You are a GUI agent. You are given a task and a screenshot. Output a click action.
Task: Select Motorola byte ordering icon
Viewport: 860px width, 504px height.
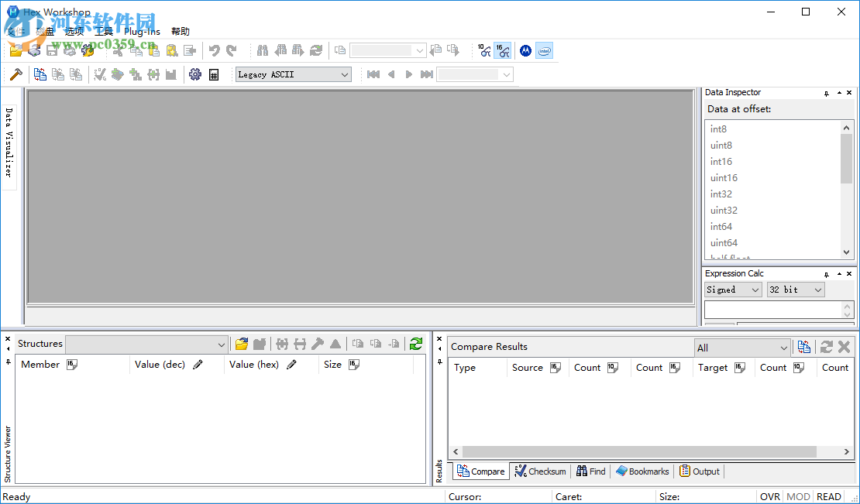click(x=526, y=50)
